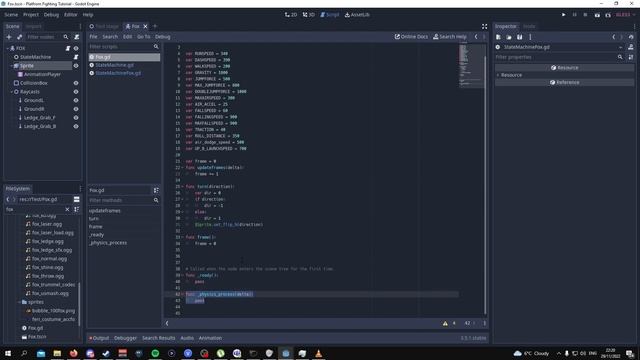
Task: Open Inspector object history list
Action: (x=631, y=37)
